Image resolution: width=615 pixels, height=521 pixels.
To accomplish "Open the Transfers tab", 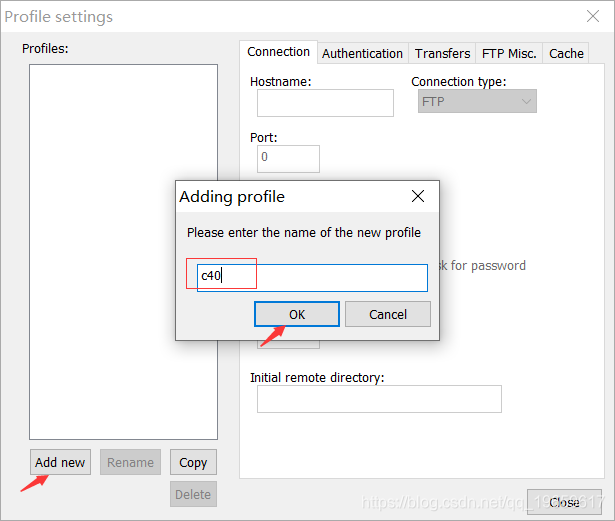I will [442, 53].
